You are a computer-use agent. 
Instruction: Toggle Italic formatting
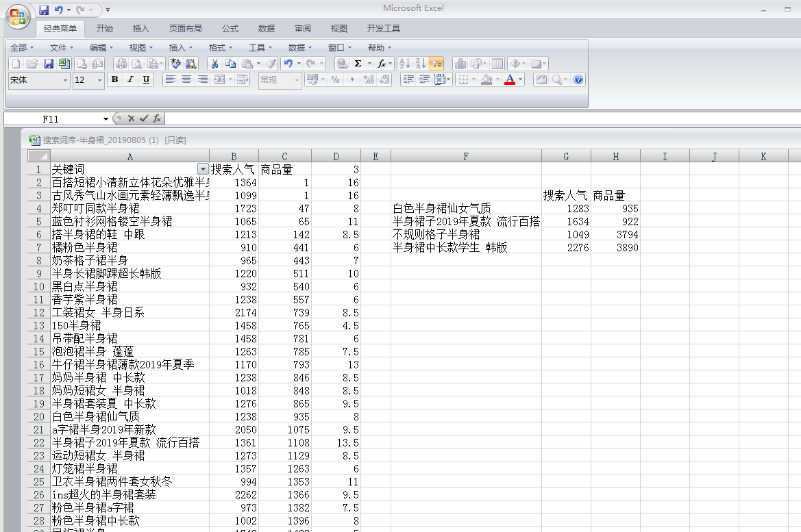[130, 80]
